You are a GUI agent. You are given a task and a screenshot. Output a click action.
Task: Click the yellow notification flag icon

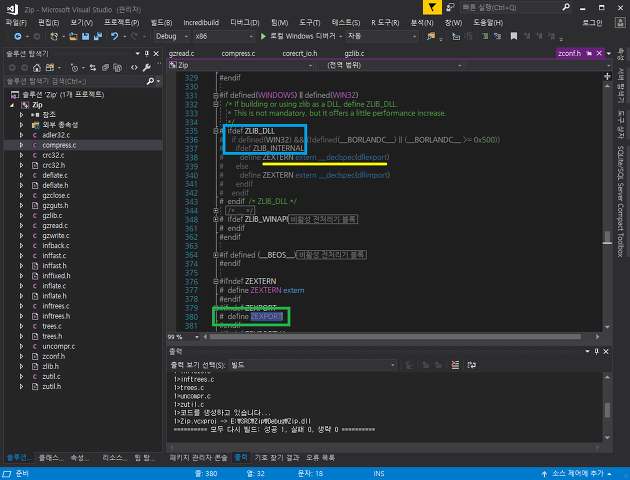pos(432,7)
